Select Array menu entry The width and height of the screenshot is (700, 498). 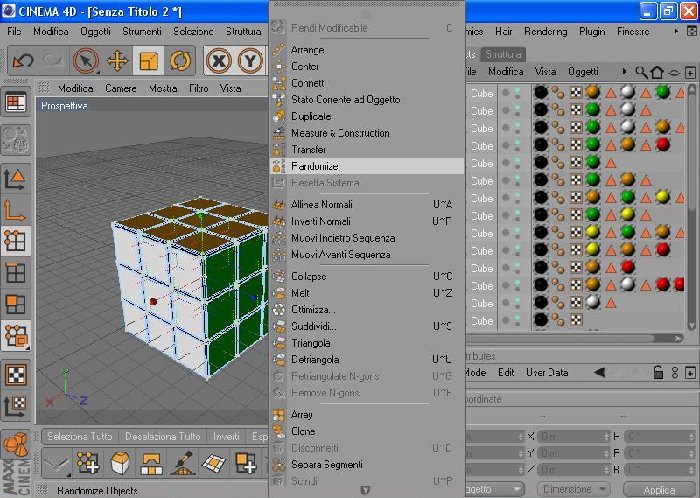[367, 414]
